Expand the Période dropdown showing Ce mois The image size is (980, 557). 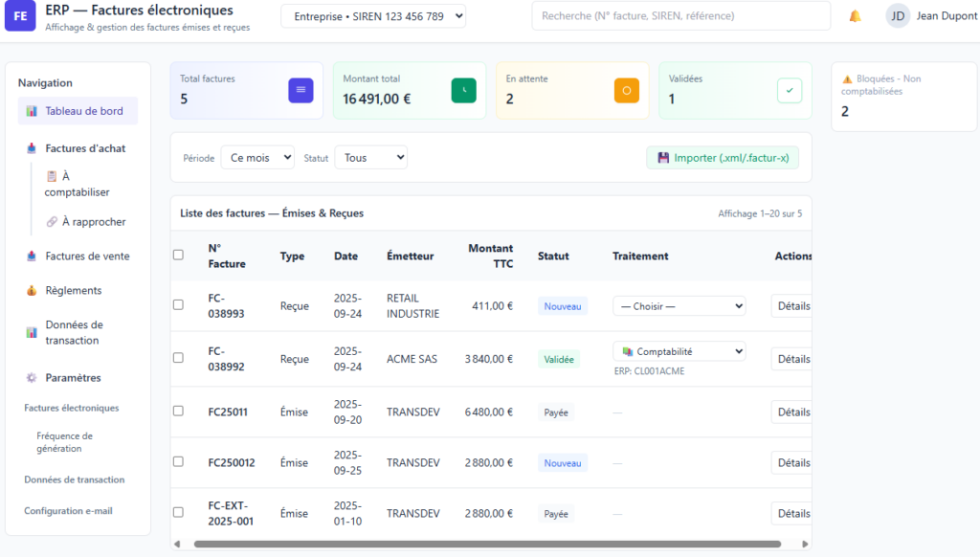[256, 158]
